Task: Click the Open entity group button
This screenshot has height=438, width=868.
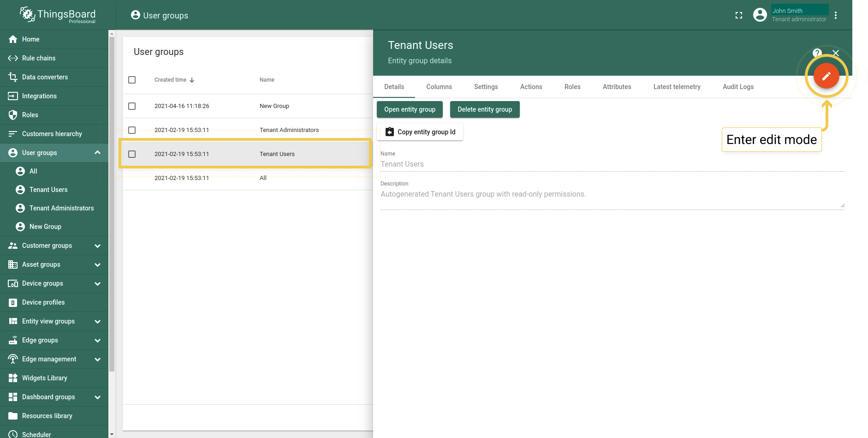Action: (410, 109)
